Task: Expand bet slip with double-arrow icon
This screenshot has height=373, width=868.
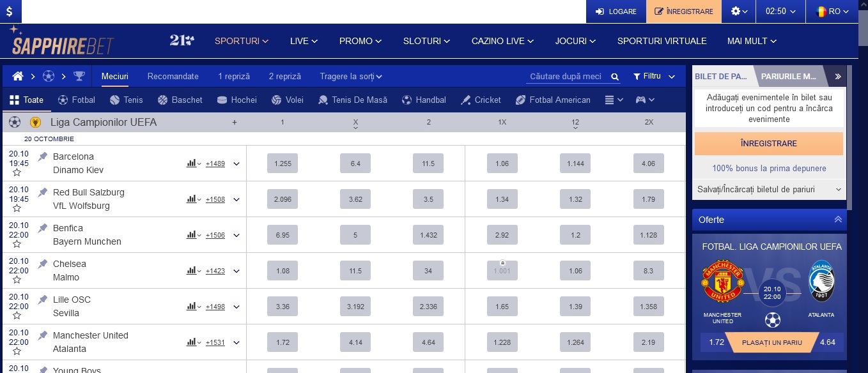Action: click(838, 76)
